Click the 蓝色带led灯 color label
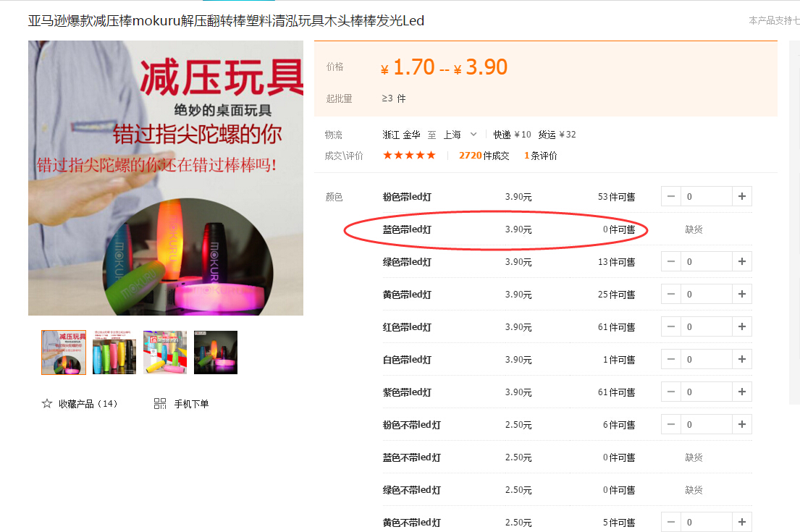 tap(407, 229)
